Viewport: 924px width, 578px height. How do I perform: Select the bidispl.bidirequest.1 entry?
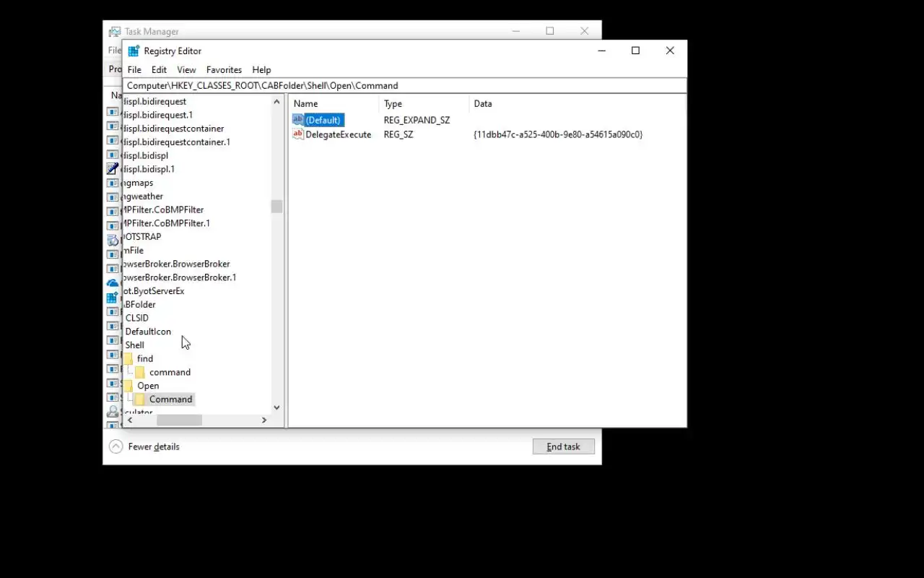(158, 115)
